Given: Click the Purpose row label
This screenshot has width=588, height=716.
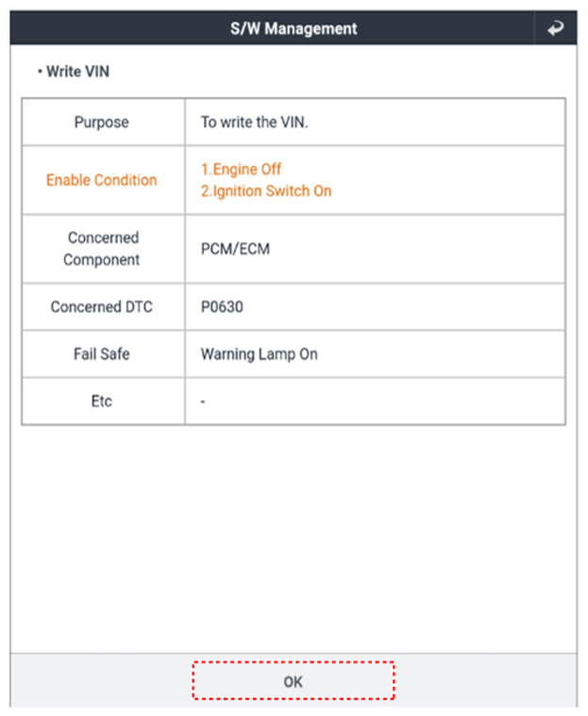Looking at the screenshot, I should coord(102,122).
